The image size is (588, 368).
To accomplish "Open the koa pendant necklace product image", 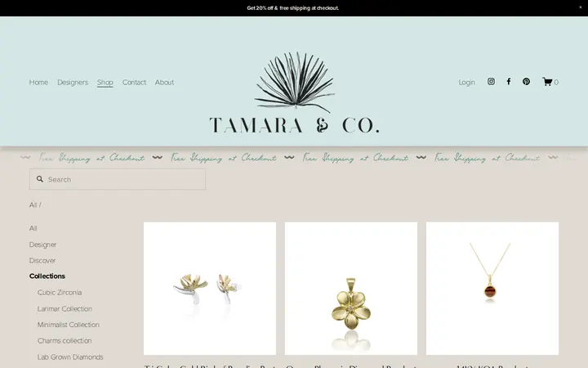I will click(x=492, y=289).
